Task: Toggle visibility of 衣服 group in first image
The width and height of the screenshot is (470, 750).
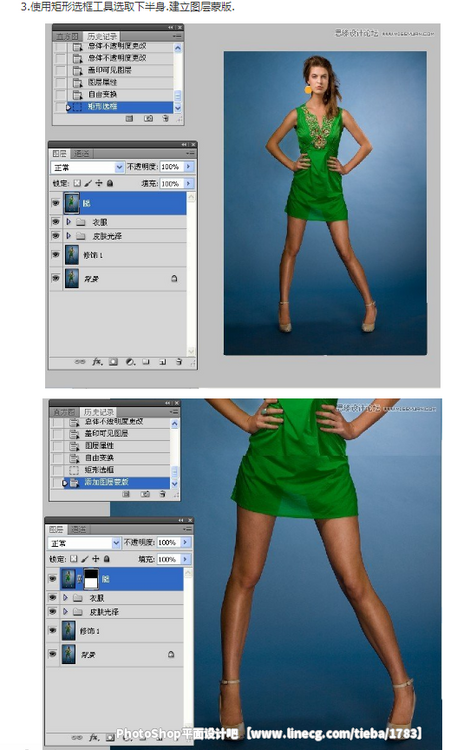Action: tap(56, 222)
